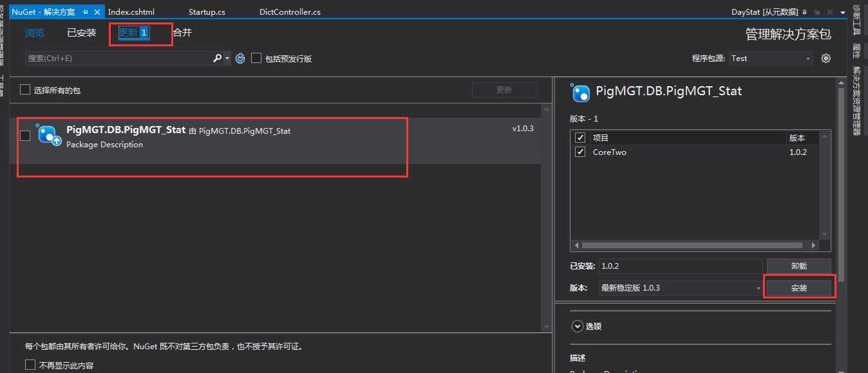
Task: Focus the package search input field
Action: coord(119,59)
